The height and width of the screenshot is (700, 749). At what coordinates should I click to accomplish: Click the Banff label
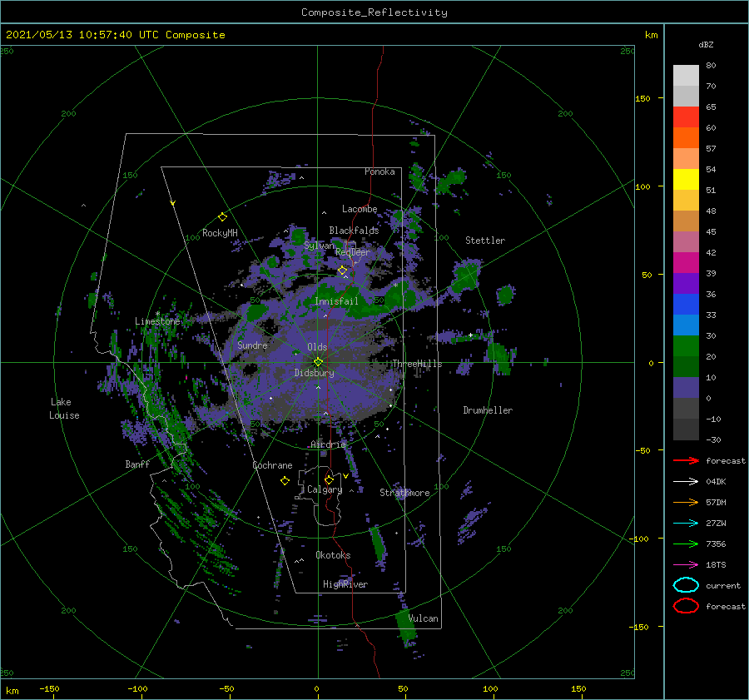point(137,464)
